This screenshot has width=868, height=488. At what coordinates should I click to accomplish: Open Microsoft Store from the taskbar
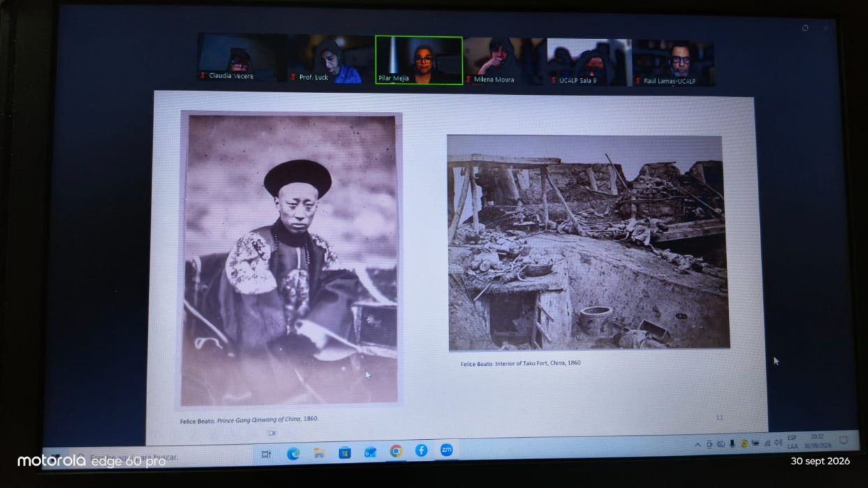point(345,452)
